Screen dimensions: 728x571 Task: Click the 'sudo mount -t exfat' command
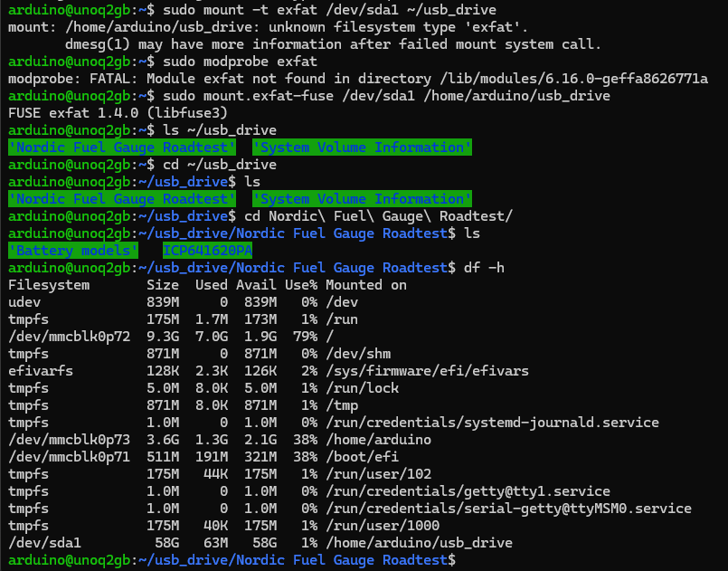point(330,10)
